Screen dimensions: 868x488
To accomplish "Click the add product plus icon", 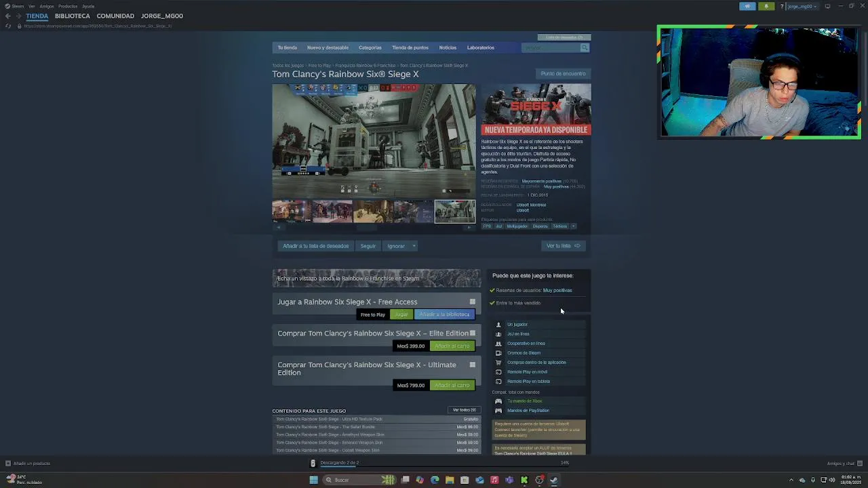I will (x=8, y=464).
